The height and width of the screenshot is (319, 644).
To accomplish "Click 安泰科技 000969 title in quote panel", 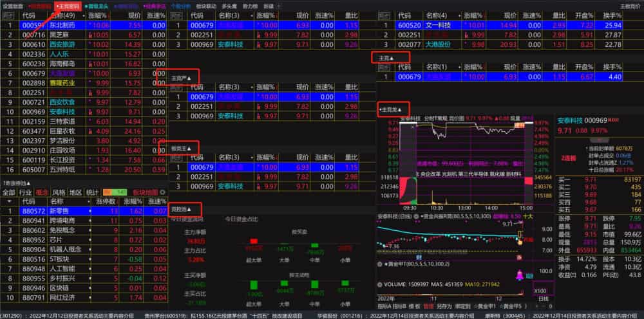I will 582,120.
